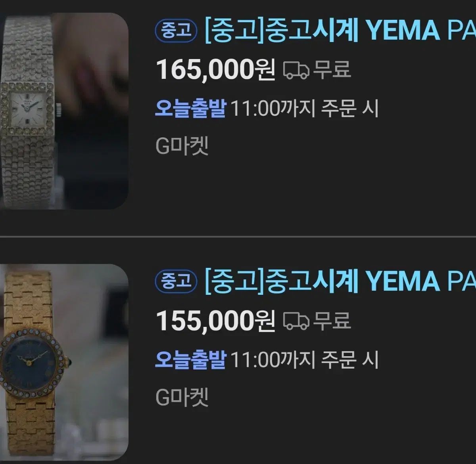This screenshot has width=476, height=464.
Task: Click delivery truck icon beside 165,000원
Action: pyautogui.click(x=296, y=70)
